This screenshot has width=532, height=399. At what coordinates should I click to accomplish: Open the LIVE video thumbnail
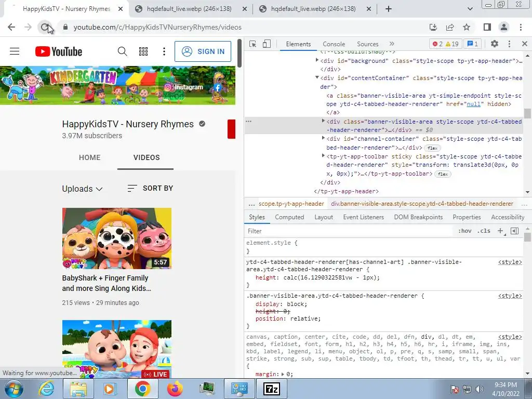[117, 349]
